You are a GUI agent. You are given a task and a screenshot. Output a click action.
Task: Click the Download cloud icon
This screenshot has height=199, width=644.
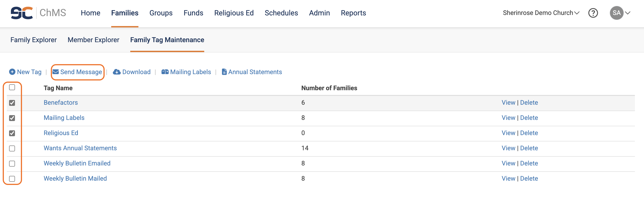116,72
